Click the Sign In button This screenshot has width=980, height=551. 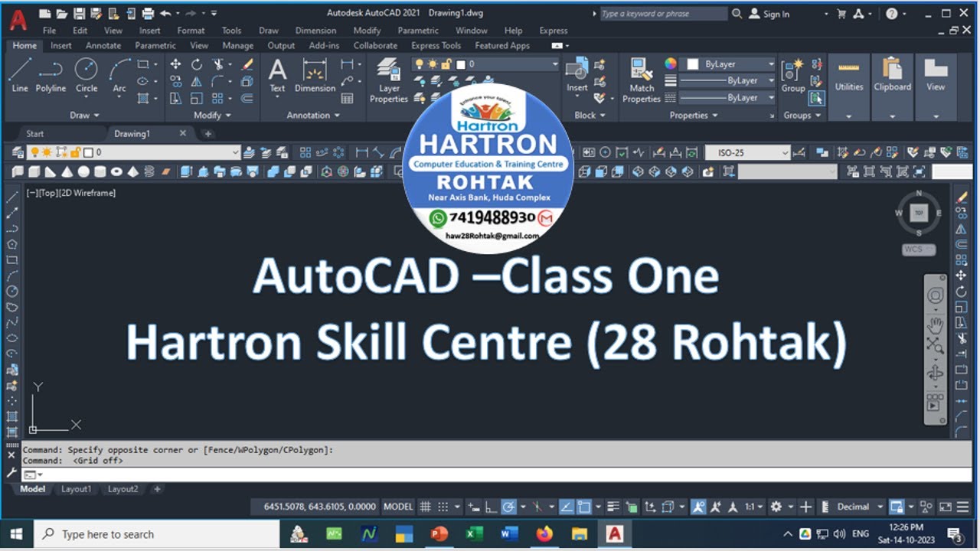click(769, 14)
